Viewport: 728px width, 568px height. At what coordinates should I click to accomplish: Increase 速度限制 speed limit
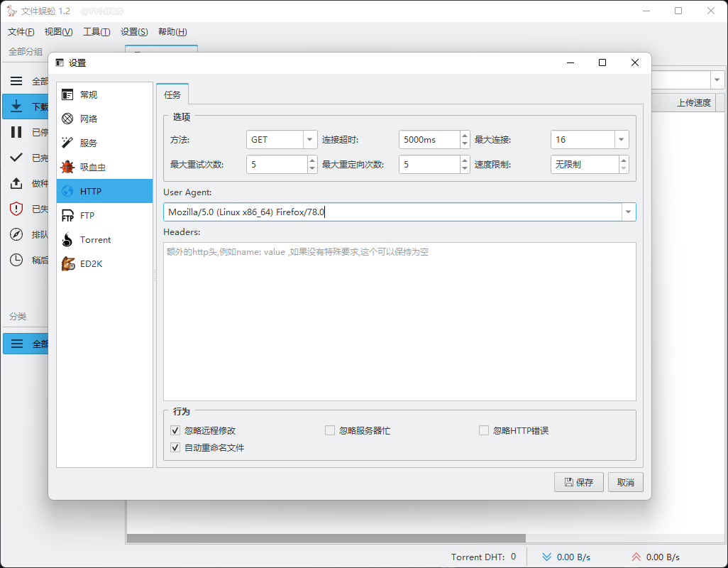pyautogui.click(x=624, y=160)
